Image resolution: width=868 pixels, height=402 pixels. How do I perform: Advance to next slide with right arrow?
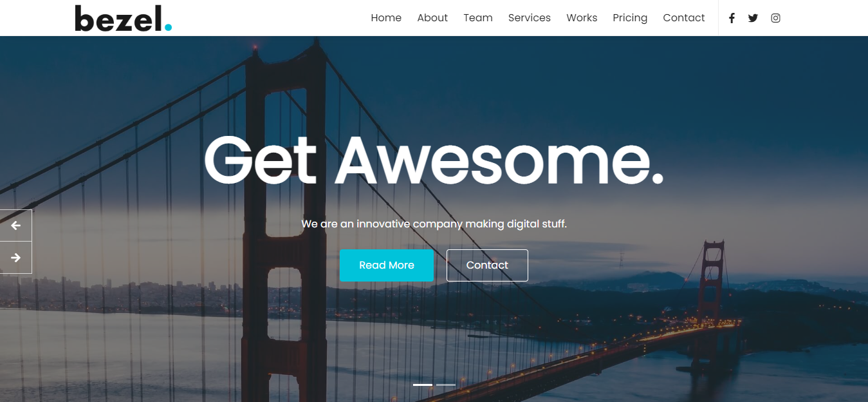coord(15,258)
